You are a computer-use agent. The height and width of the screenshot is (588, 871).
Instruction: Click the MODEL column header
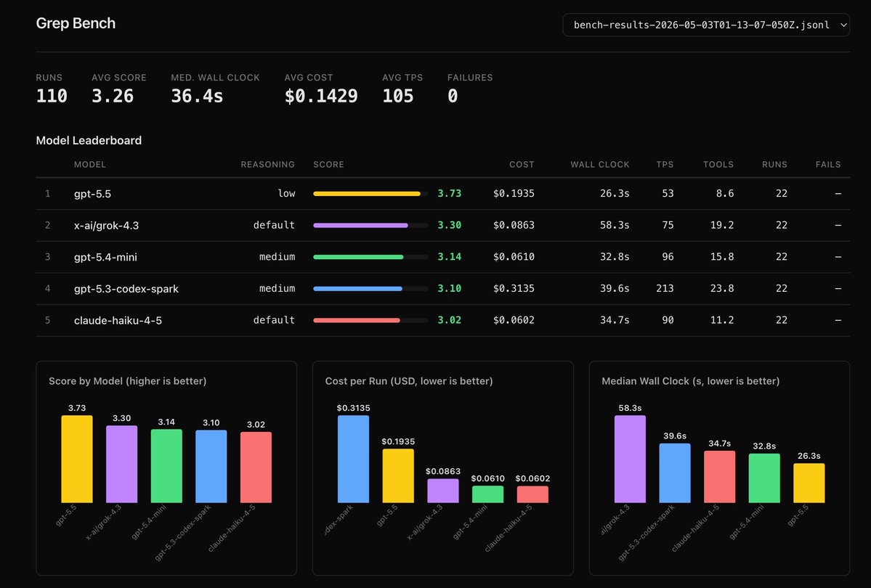click(x=90, y=164)
